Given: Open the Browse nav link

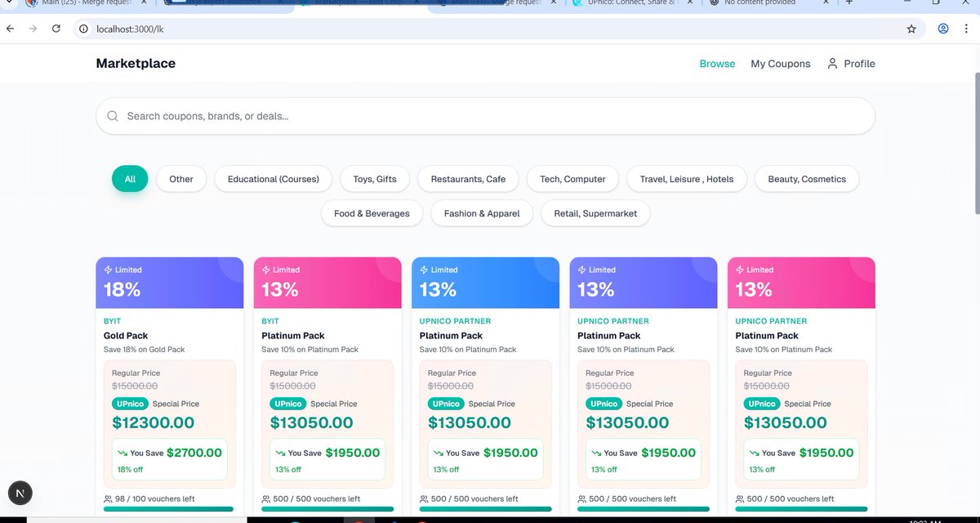Looking at the screenshot, I should pyautogui.click(x=717, y=64).
